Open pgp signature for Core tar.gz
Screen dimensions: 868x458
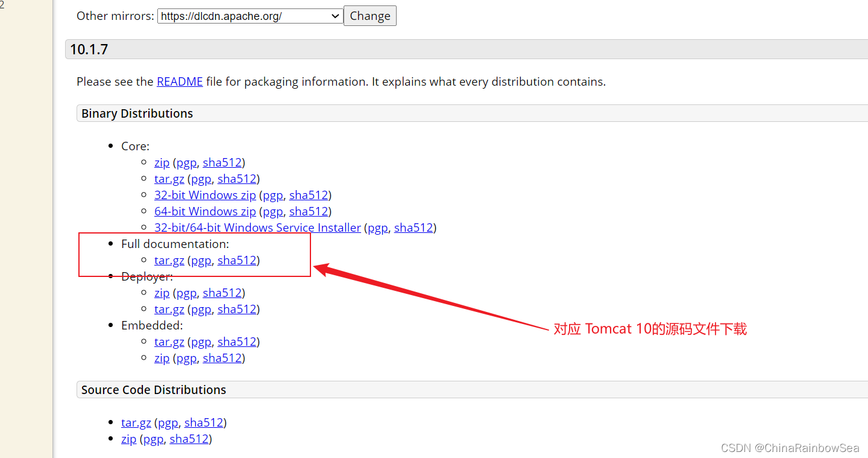(x=201, y=179)
